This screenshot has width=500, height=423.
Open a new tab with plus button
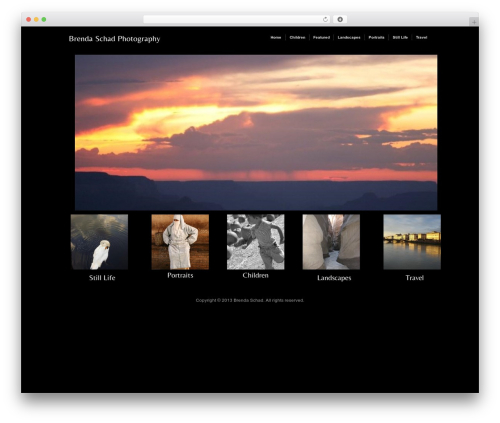click(474, 22)
